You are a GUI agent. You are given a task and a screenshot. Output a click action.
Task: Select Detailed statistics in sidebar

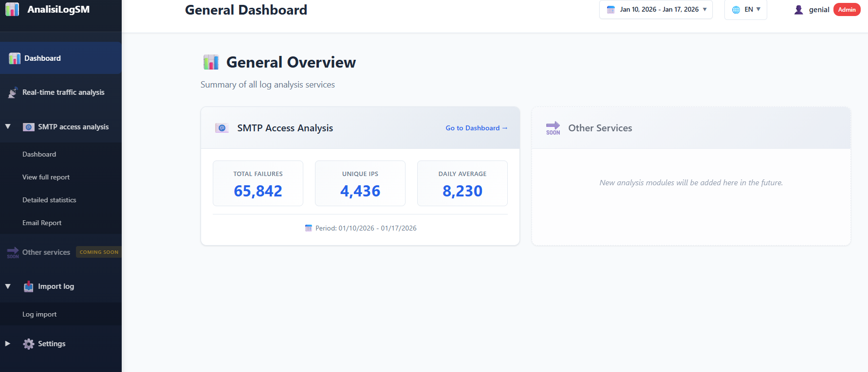[49, 200]
